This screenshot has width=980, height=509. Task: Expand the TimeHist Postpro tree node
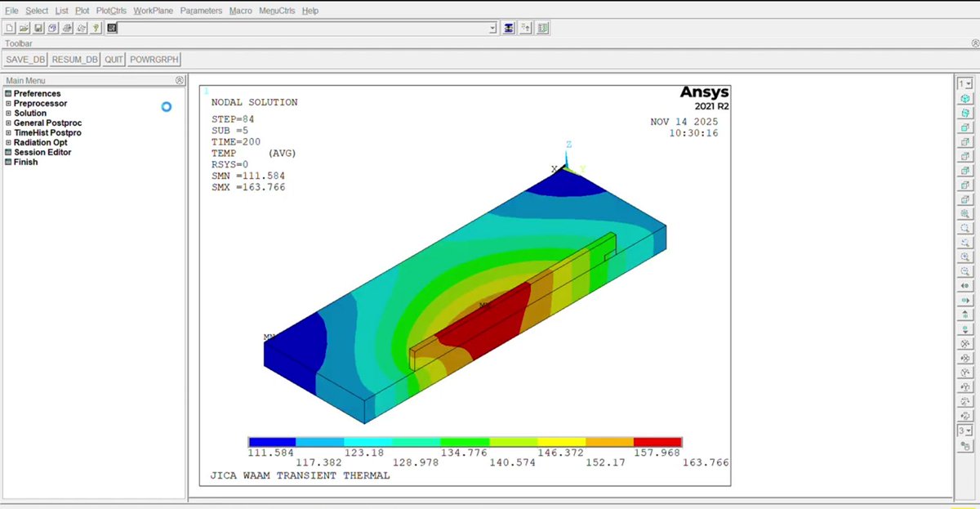coord(8,133)
